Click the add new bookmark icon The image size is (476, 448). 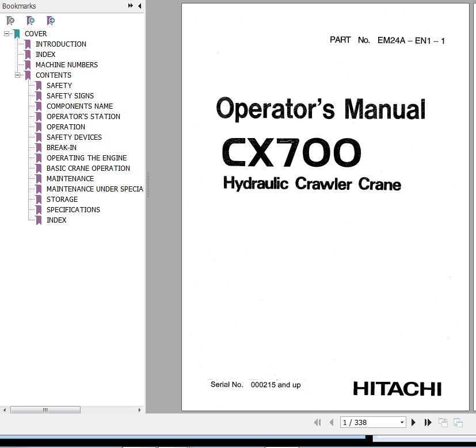pyautogui.click(x=31, y=21)
